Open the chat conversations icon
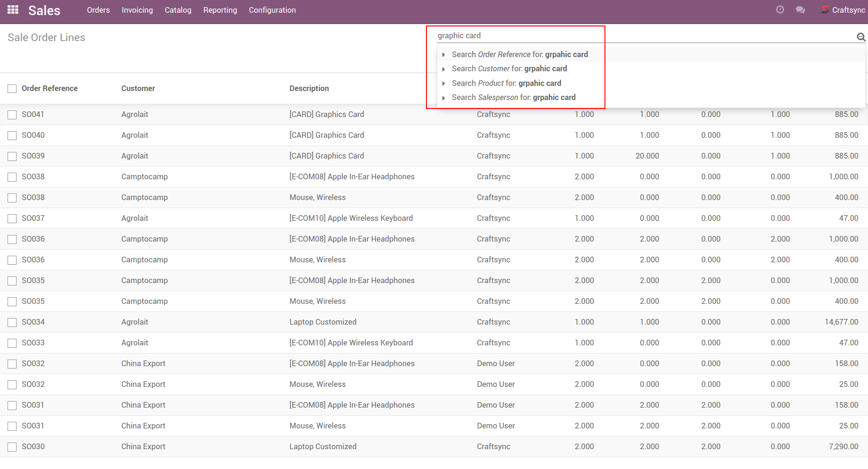The height and width of the screenshot is (469, 868). 800,10
